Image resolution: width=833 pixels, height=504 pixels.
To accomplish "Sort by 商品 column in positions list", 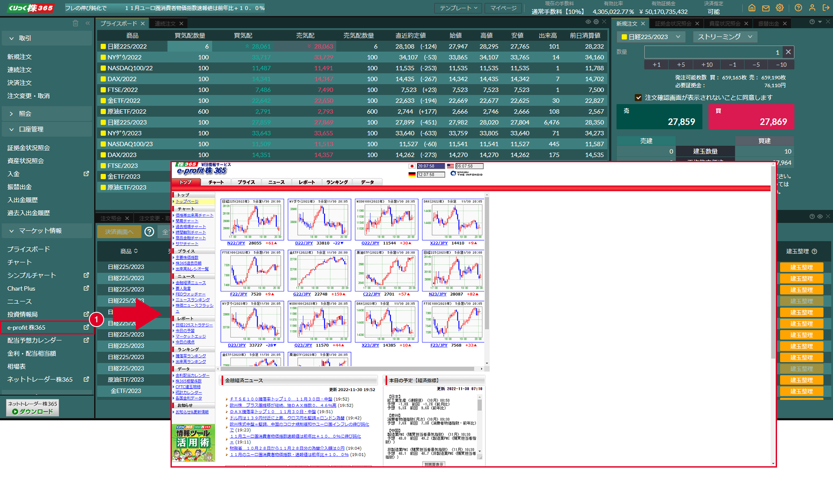I will pyautogui.click(x=129, y=251).
